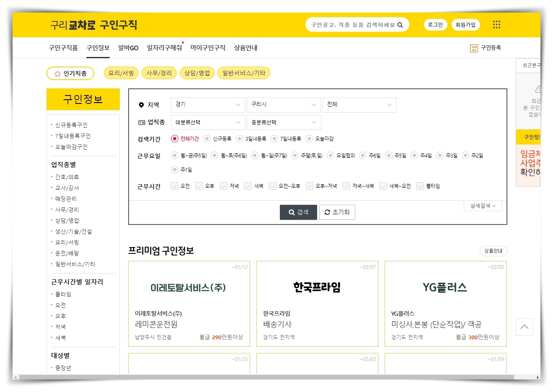The height and width of the screenshot is (392, 553).
Task: Open the YG플러스 job card
Action: click(445, 304)
